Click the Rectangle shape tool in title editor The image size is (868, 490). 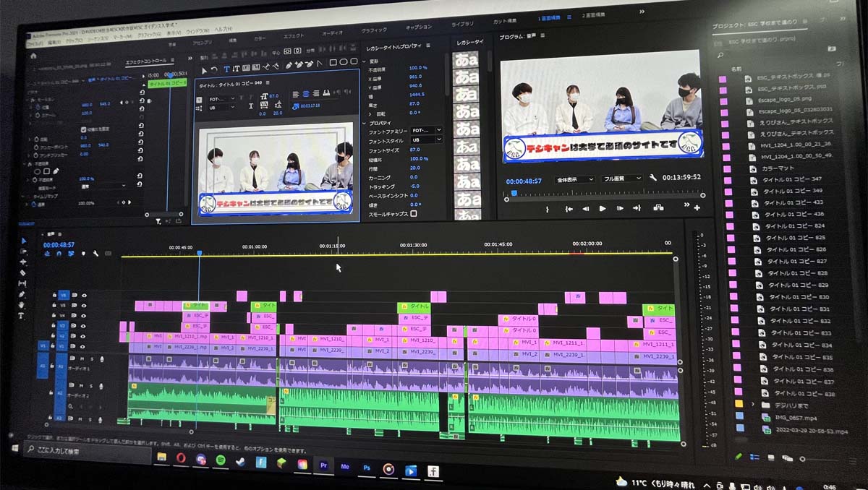click(333, 63)
